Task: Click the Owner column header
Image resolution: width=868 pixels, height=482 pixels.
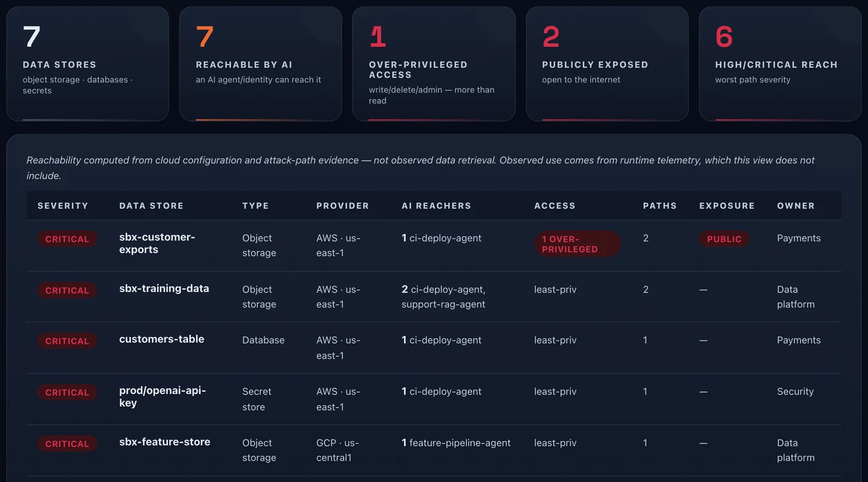Action: 795,206
